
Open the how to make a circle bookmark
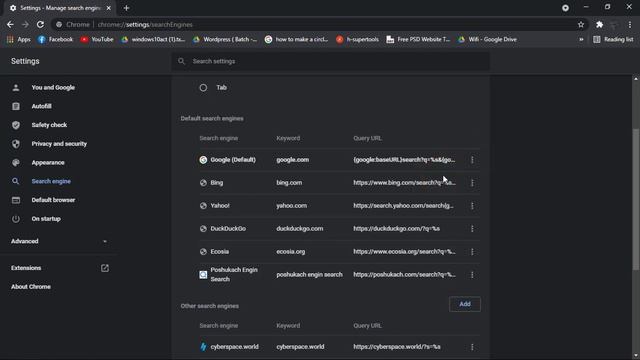click(x=297, y=40)
